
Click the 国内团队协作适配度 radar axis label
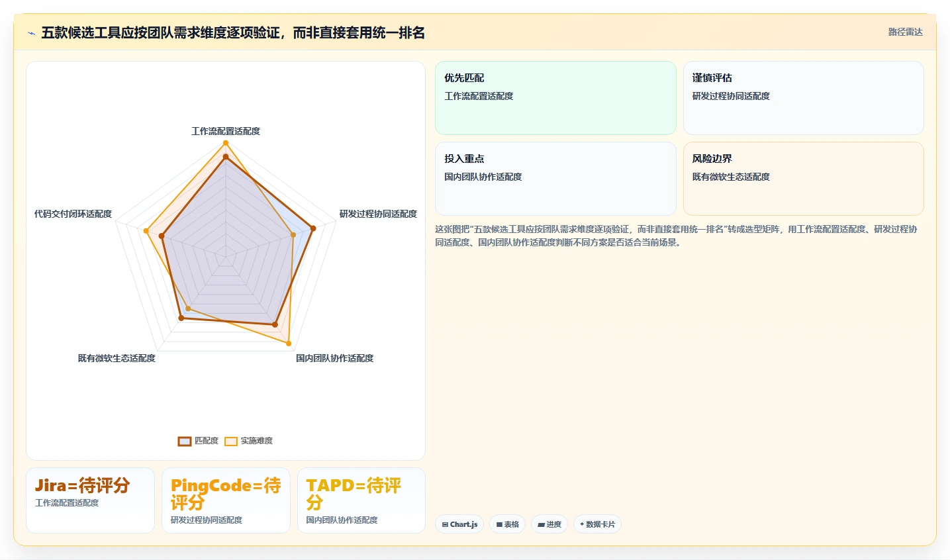tap(334, 358)
